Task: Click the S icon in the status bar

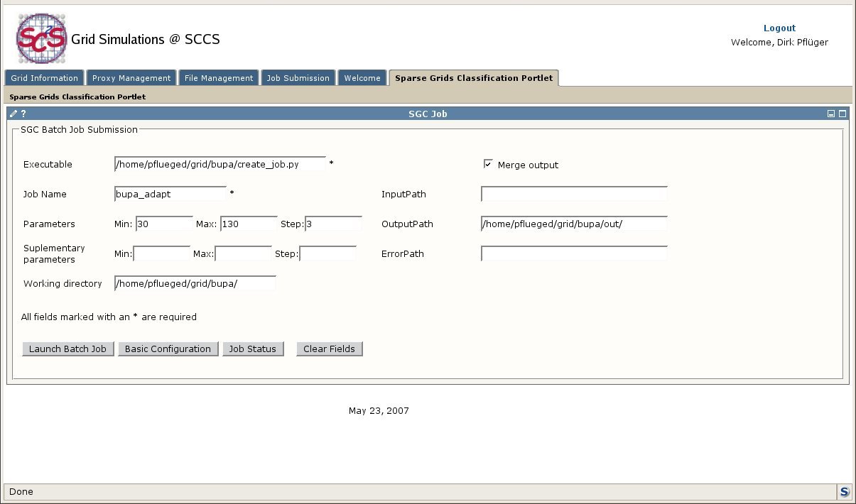Action: pos(844,491)
